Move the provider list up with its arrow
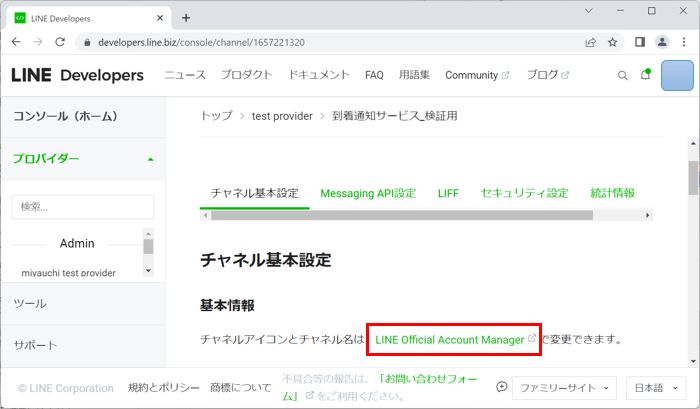Viewport: 700px width, 409px height. [x=148, y=234]
